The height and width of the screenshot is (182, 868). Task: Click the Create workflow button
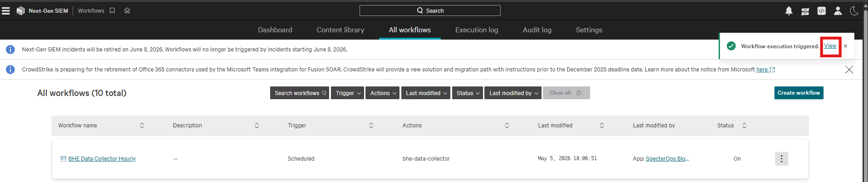tap(799, 93)
